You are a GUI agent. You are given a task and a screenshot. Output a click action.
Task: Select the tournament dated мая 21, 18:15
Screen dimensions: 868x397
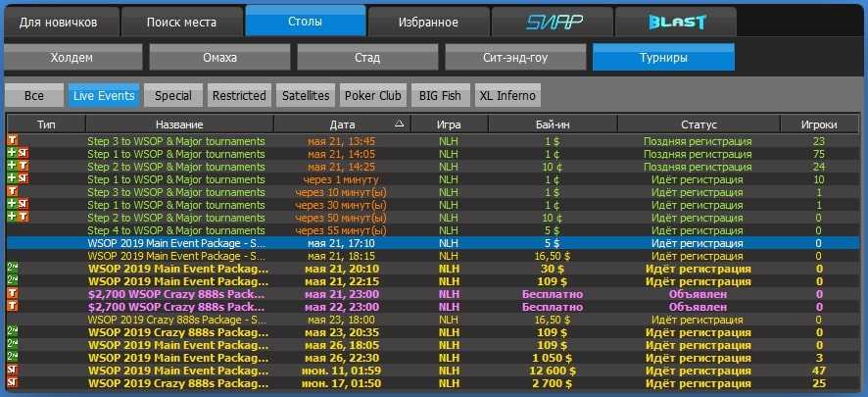433,256
